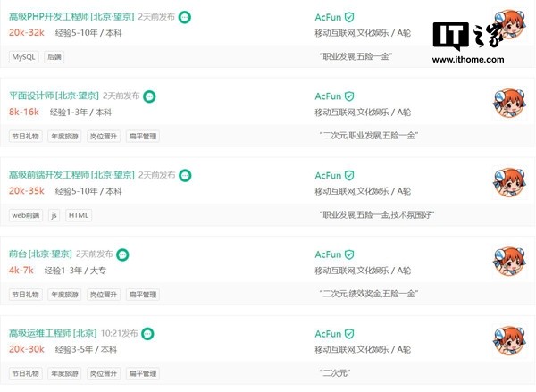This screenshot has height=392, width=536.
Task: Click verified shield next to AcFun in 前台 row
Action: 349,254
